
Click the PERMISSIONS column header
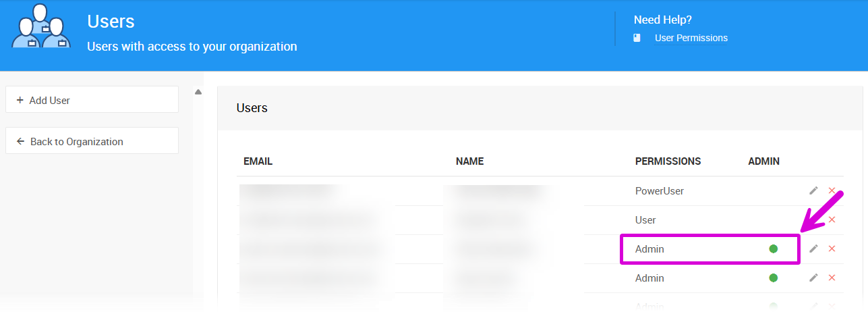(x=668, y=161)
